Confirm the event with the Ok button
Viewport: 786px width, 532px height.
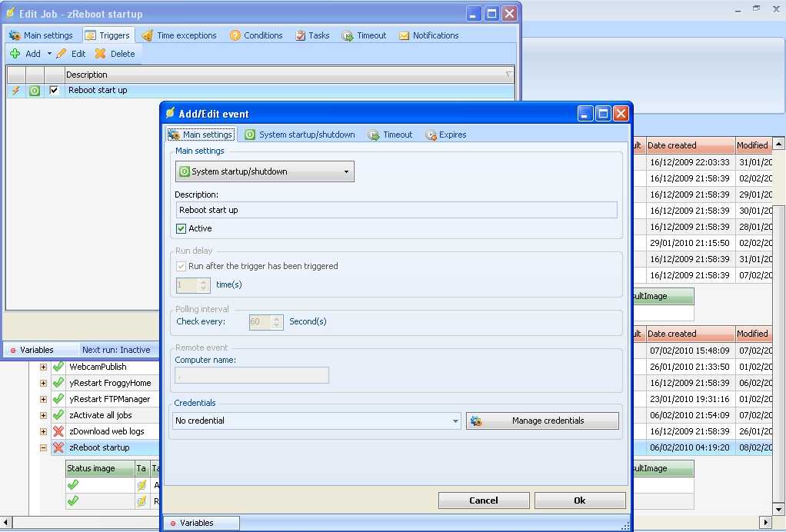point(580,500)
